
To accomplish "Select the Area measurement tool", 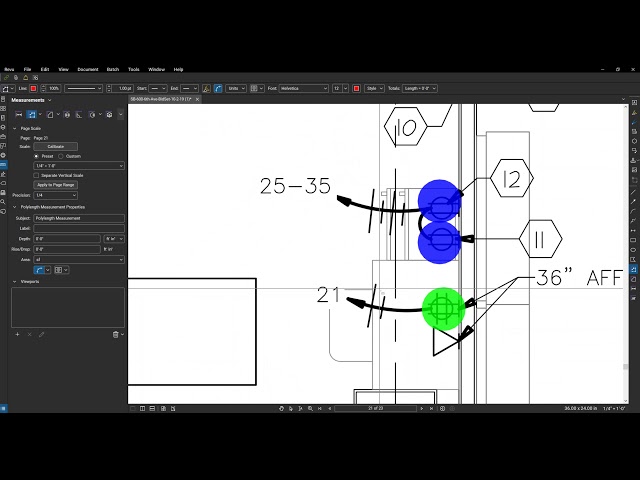I will [x=50, y=115].
